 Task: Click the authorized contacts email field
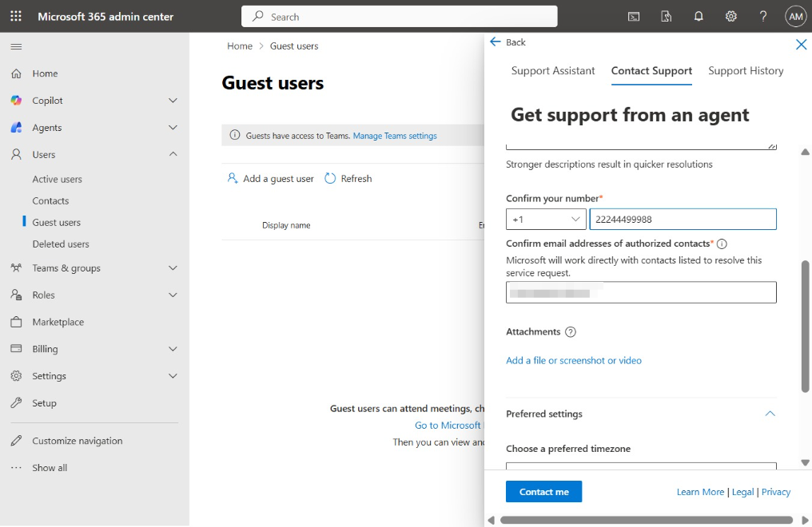(x=641, y=293)
